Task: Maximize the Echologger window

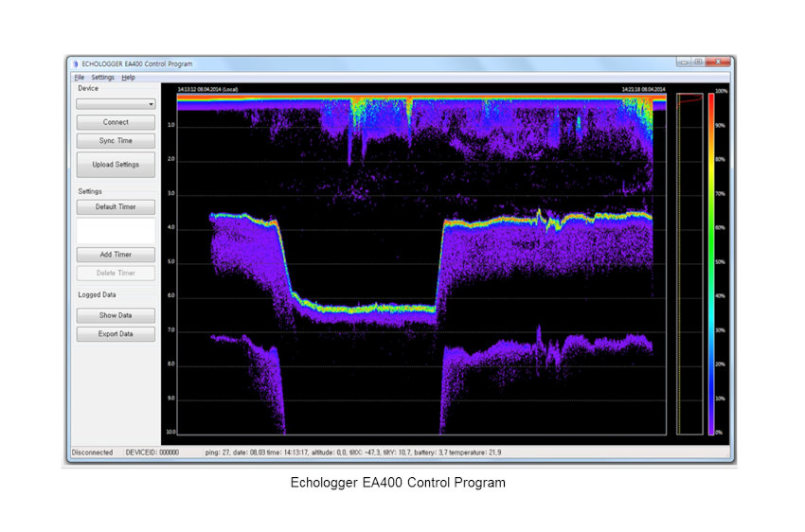Action: [698, 62]
